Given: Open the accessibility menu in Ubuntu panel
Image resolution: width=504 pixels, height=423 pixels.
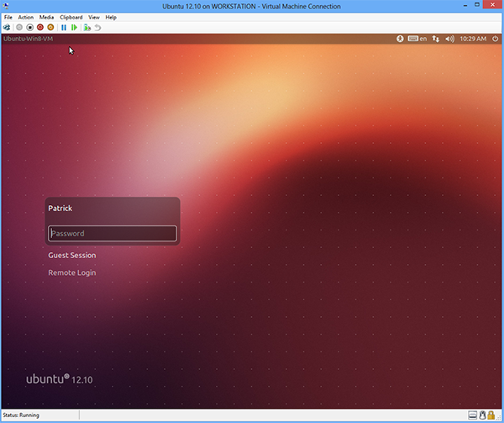Looking at the screenshot, I should pyautogui.click(x=400, y=39).
